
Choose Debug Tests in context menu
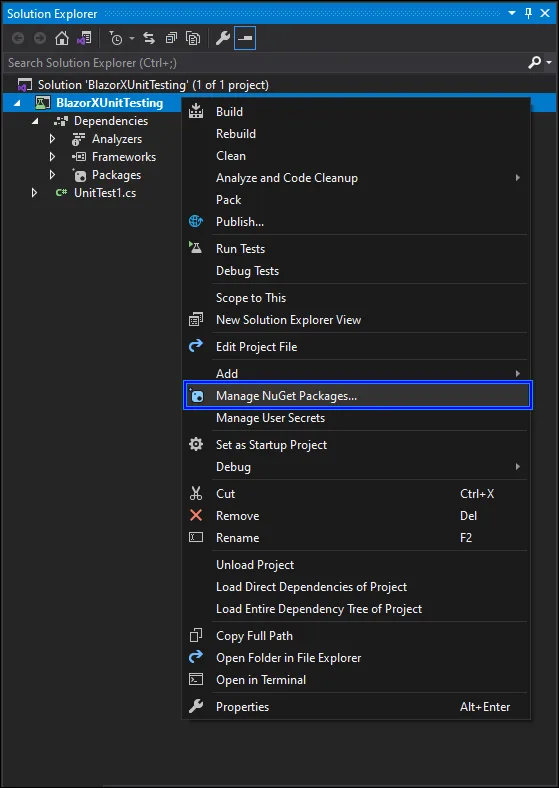click(x=356, y=271)
